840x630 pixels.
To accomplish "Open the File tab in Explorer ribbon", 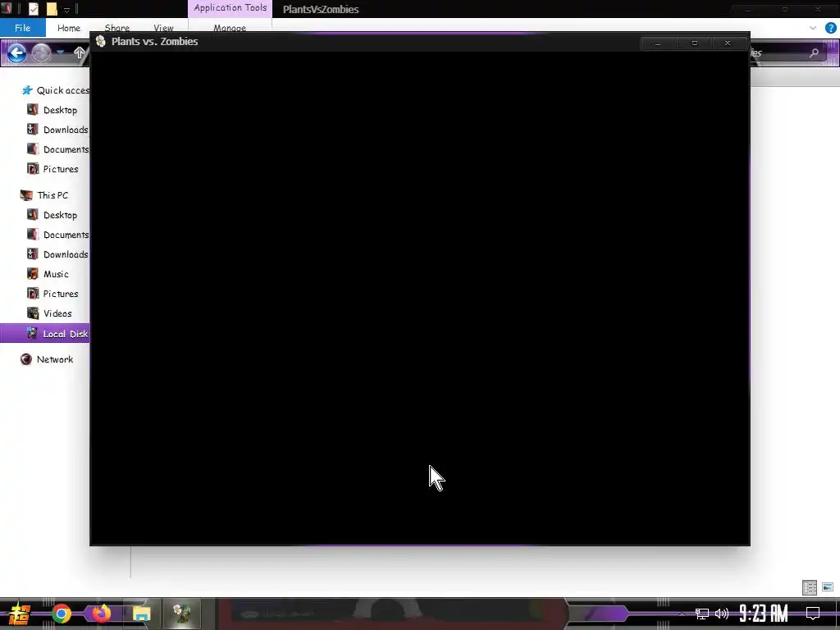I will [22, 28].
